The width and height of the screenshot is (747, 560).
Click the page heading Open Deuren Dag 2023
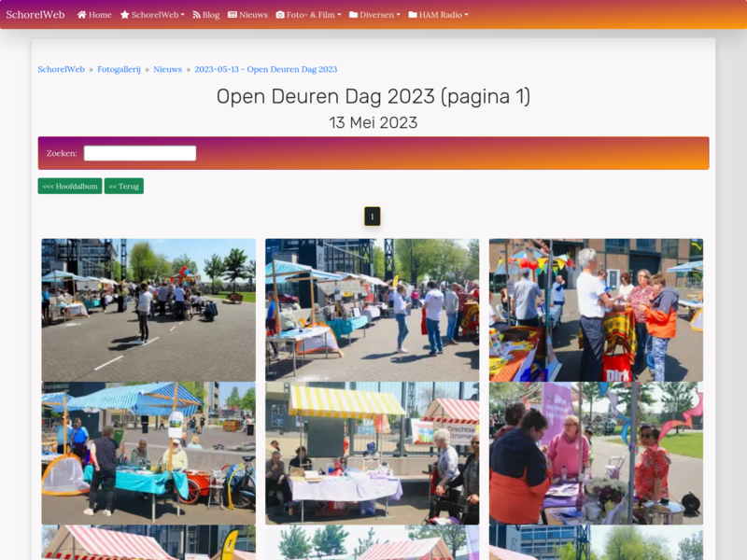(x=373, y=97)
